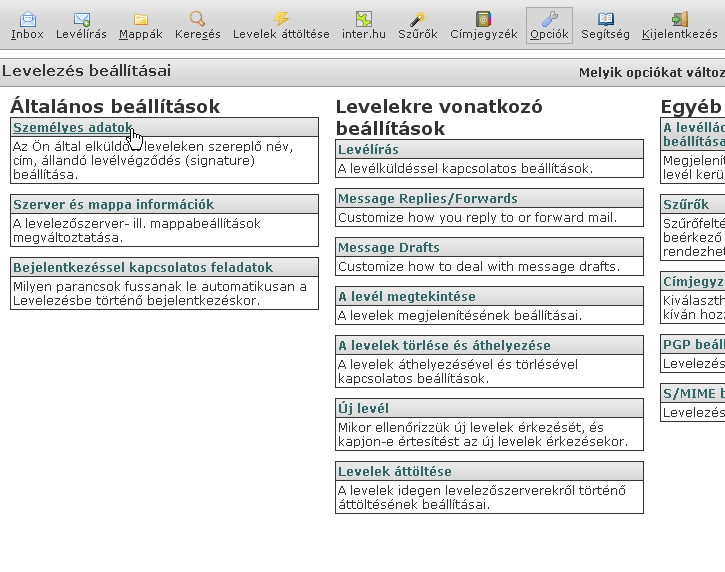Click the Szűrők magic wand icon

pos(418,19)
